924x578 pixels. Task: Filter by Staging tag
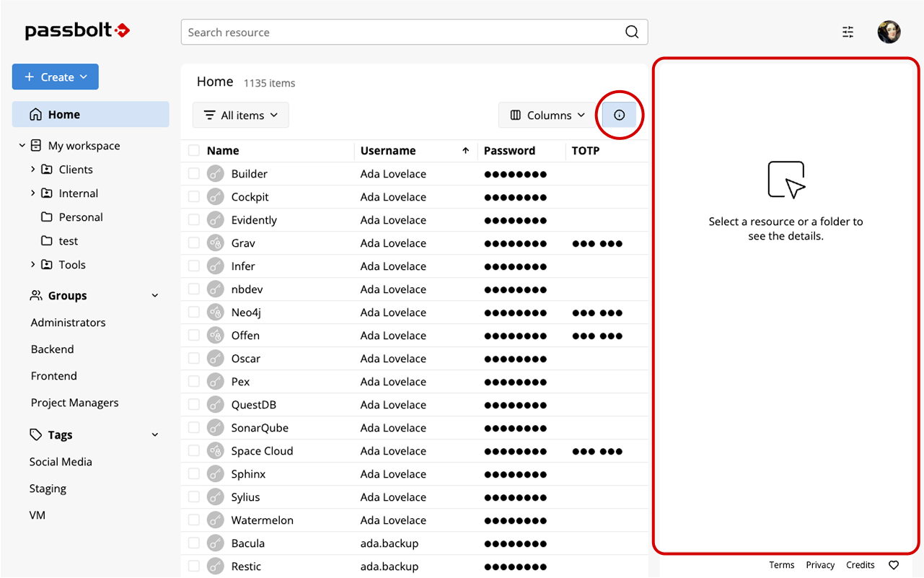click(48, 489)
